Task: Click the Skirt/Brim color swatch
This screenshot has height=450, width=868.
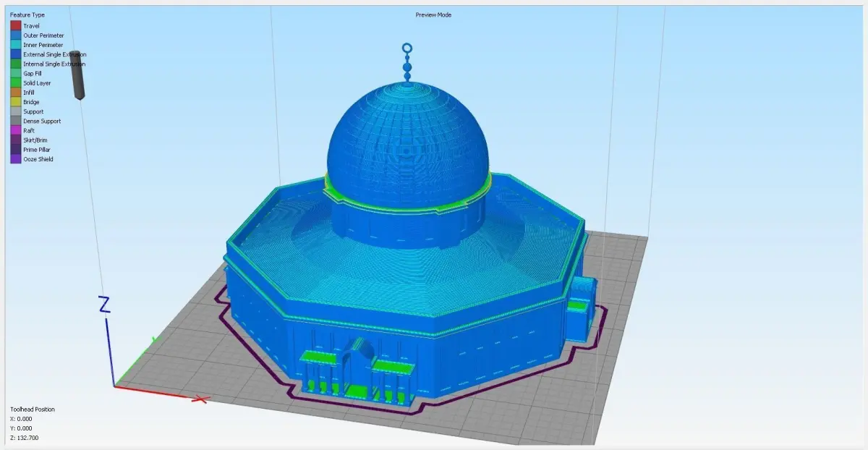Action: [15, 140]
